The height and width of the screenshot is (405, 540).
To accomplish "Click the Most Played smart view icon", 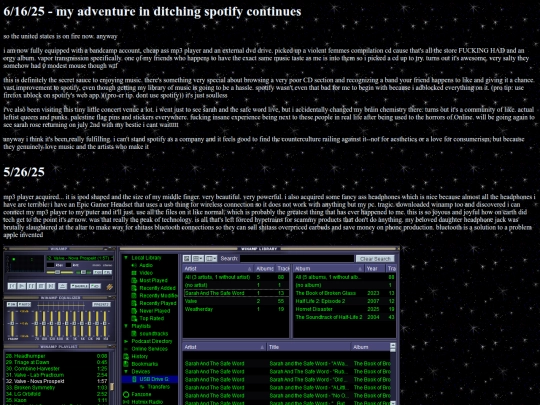I will tap(134, 280).
